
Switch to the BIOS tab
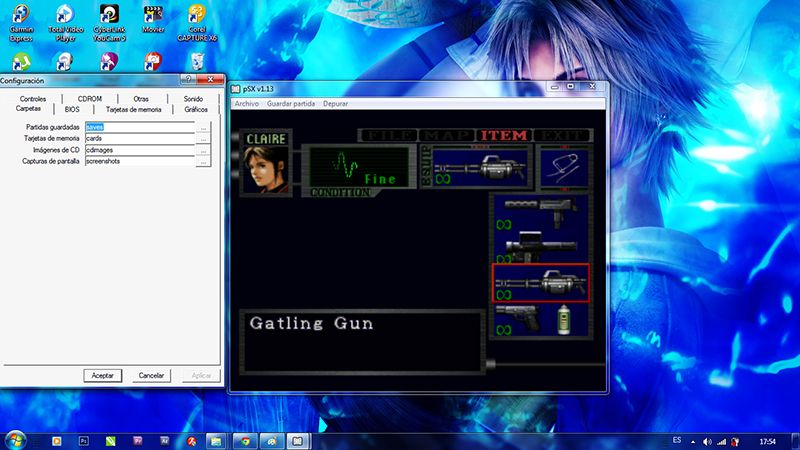coord(72,109)
